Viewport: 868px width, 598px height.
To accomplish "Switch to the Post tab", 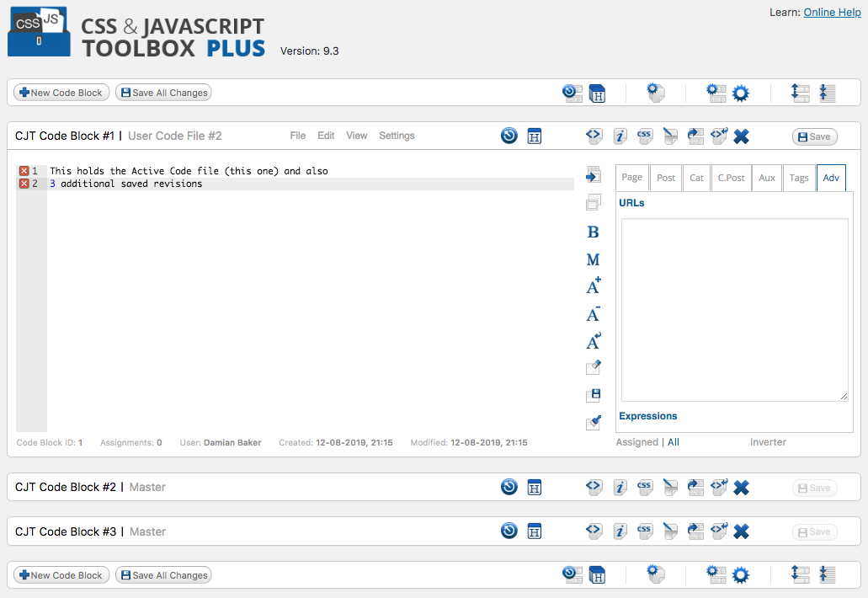I will [x=665, y=178].
